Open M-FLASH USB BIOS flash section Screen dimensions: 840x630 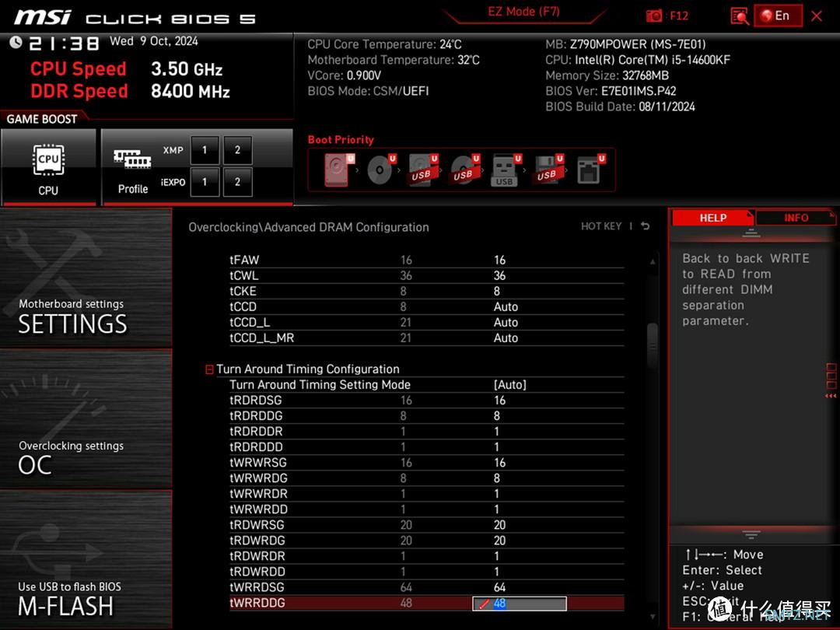click(86, 560)
